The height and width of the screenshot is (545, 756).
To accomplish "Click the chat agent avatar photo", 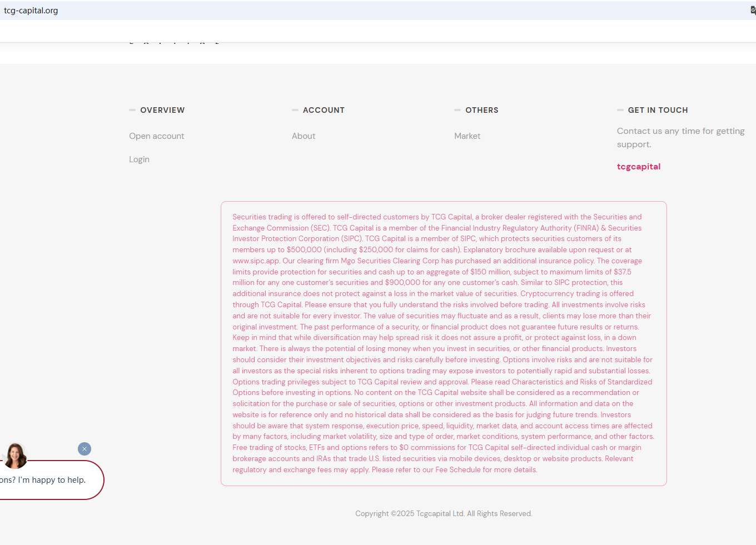I will 16,456.
